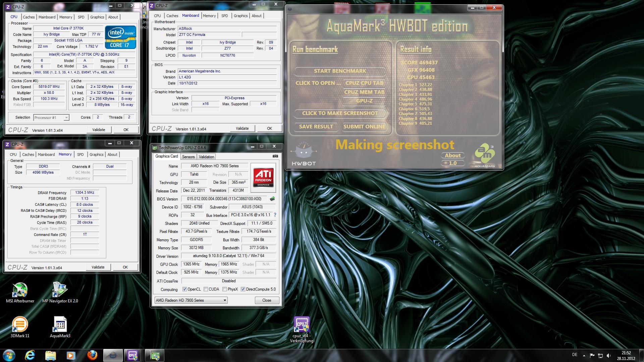The height and width of the screenshot is (362, 644).
Task: Click the Driver Version atiumdag field
Action: (228, 256)
